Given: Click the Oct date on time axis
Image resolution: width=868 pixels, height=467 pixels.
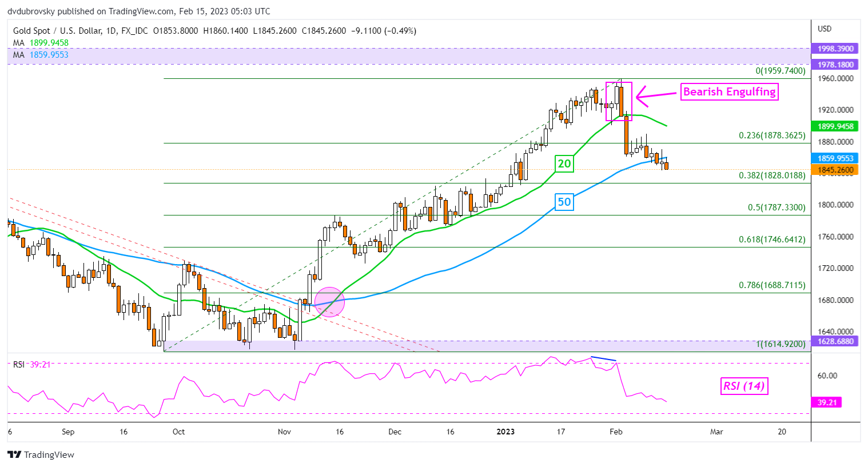Looking at the screenshot, I should click(x=178, y=432).
